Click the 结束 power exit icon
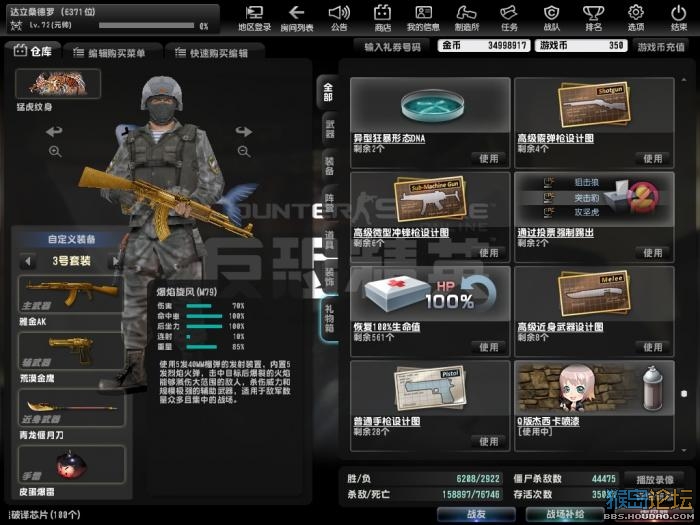 coord(679,18)
